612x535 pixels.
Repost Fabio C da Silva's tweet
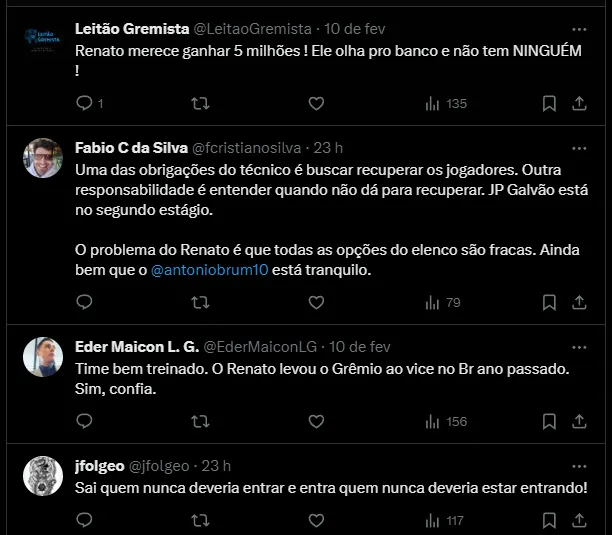tap(200, 301)
